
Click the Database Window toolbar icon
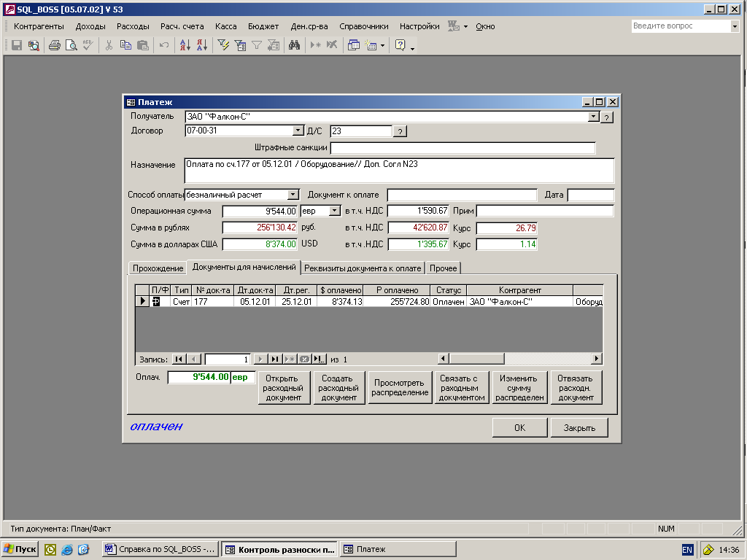(x=354, y=45)
